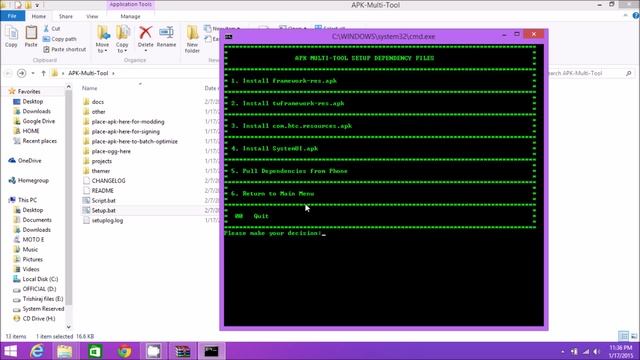640x360 pixels.
Task: Select the CHANGELOG file
Action: (x=108, y=181)
